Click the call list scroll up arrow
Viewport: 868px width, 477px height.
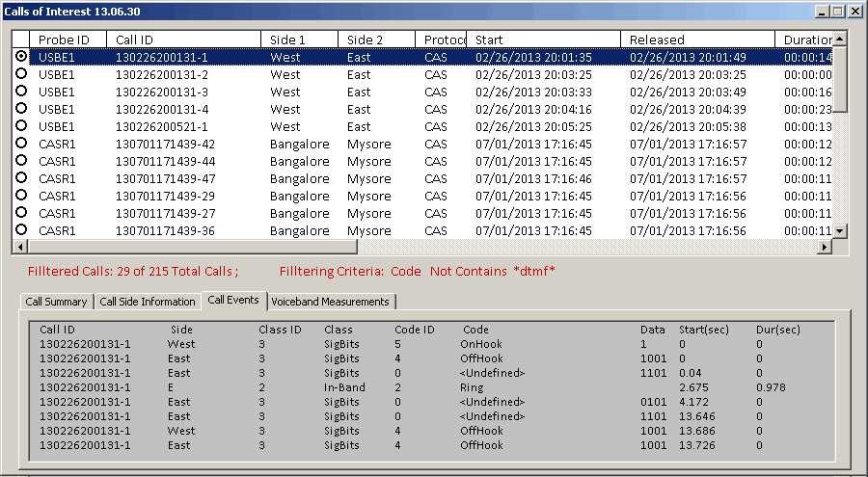click(x=840, y=39)
